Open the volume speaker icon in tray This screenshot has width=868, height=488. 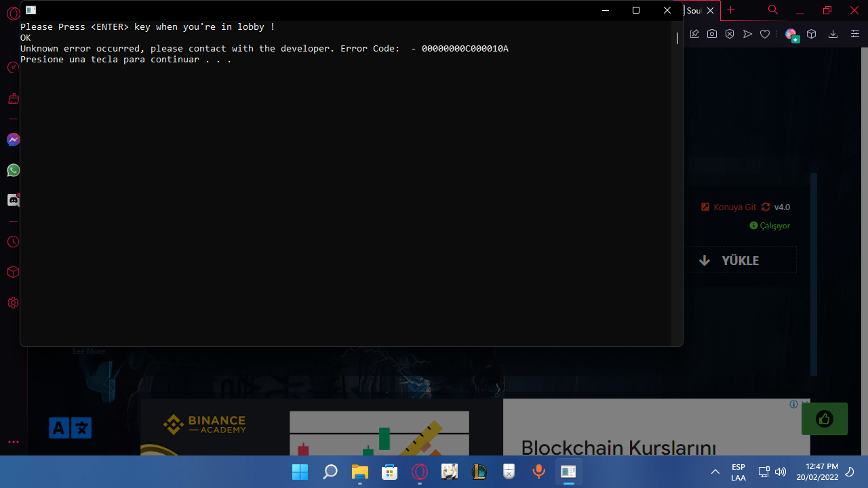[780, 472]
